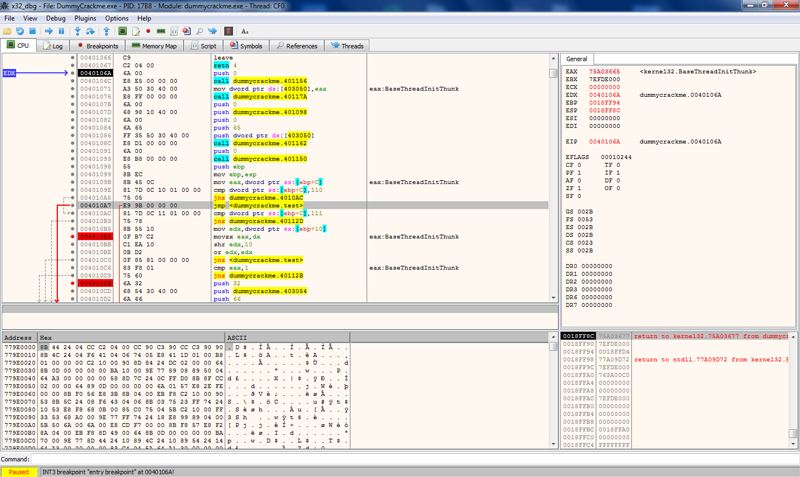The image size is (800, 477).
Task: Toggle breakpoint bullet at address 0040107D
Action: tap(72, 112)
